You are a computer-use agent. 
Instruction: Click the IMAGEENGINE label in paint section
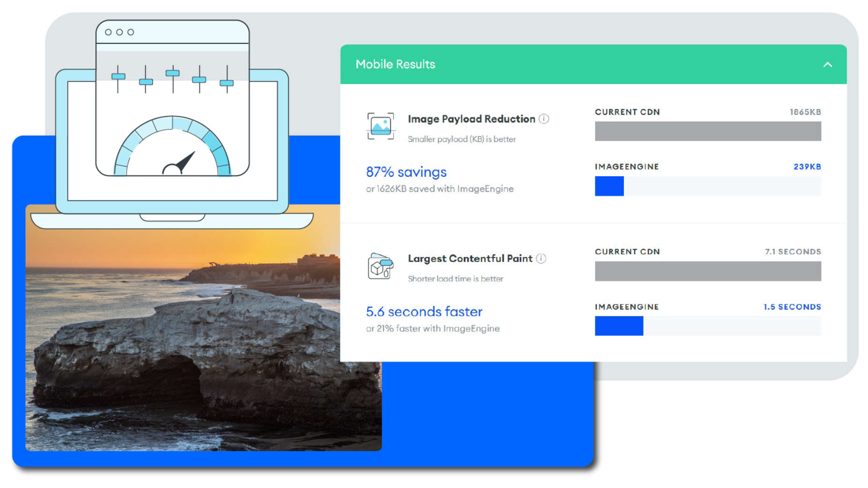(x=627, y=307)
